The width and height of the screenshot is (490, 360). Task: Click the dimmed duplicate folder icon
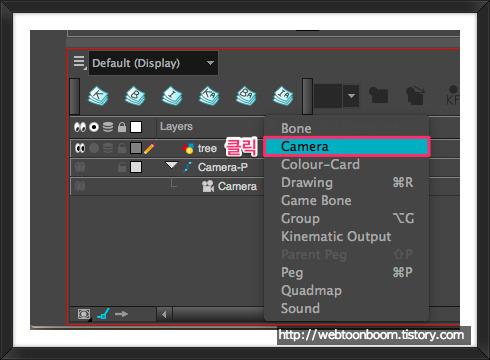415,96
